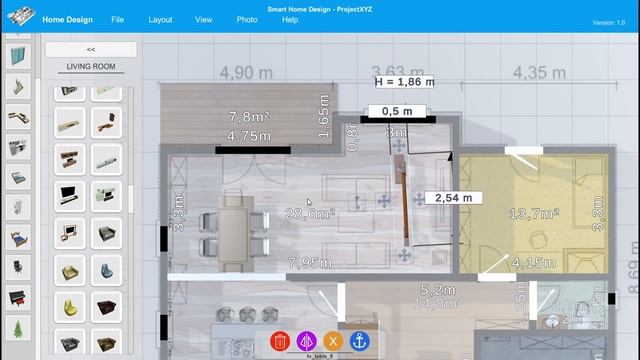Pick the TV on wooden desk thumbnail
This screenshot has height=360, width=640.
point(70,233)
